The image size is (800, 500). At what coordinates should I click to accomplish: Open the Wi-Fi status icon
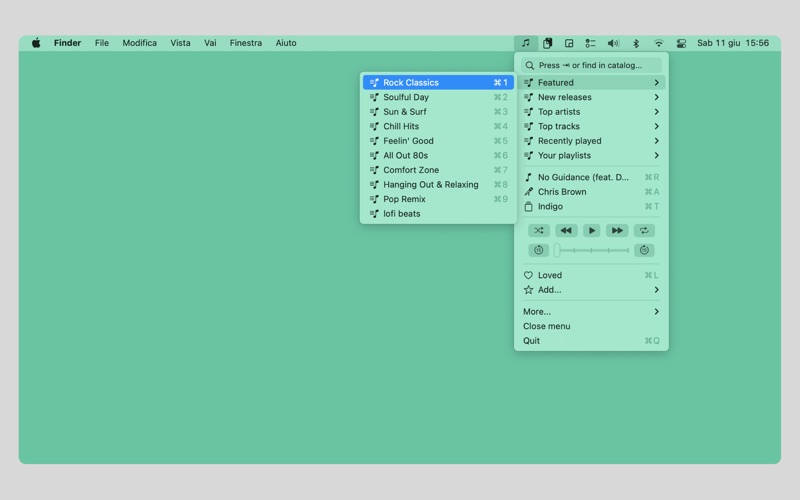[658, 43]
